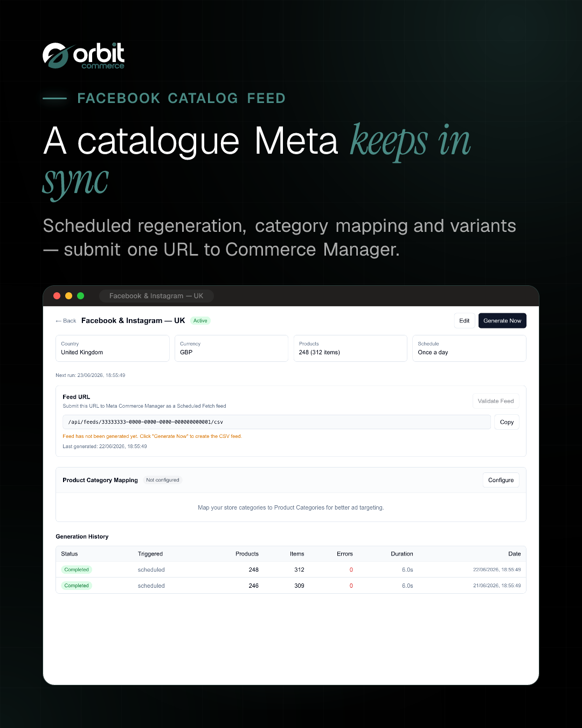
Task: Go back using the Back link
Action: point(66,321)
